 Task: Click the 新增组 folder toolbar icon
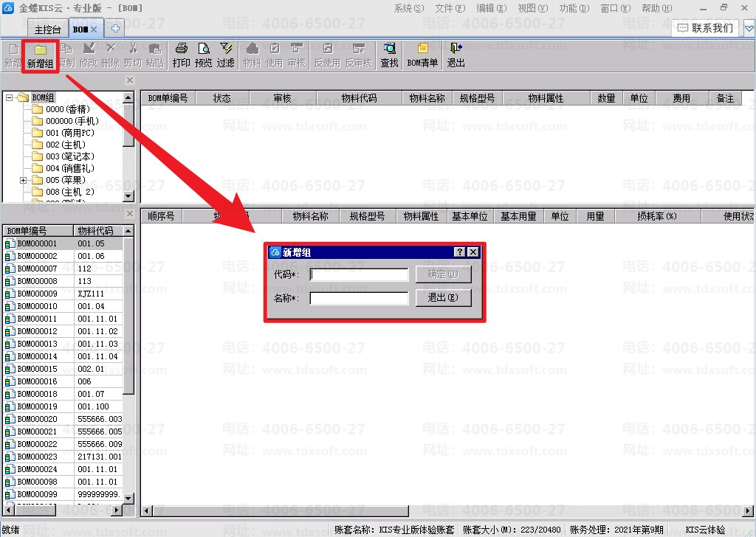click(x=41, y=49)
